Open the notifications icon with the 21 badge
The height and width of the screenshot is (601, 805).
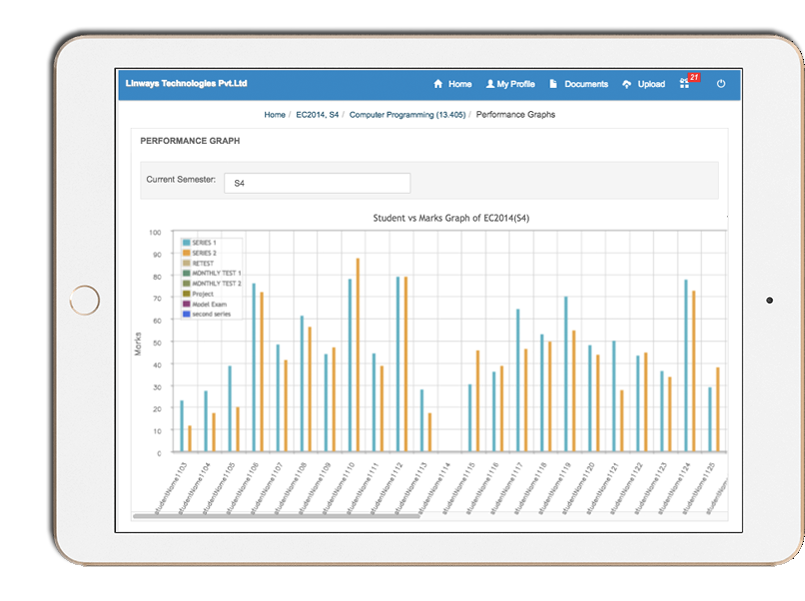coord(688,82)
